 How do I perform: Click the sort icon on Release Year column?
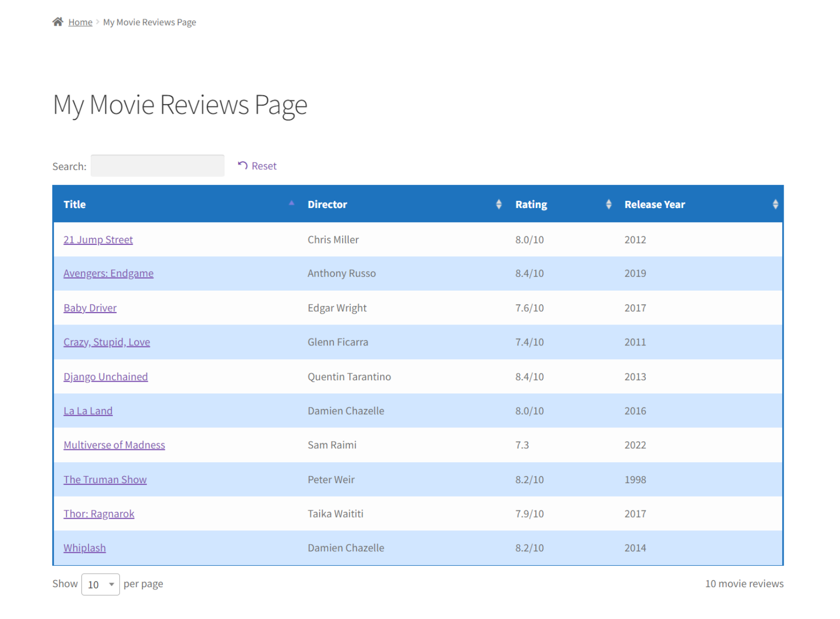(x=775, y=204)
